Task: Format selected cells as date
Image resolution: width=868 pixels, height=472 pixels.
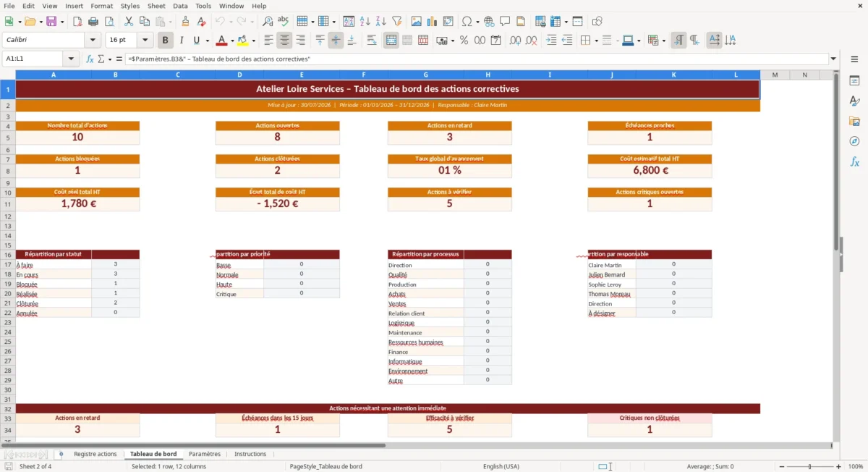Action: point(495,41)
